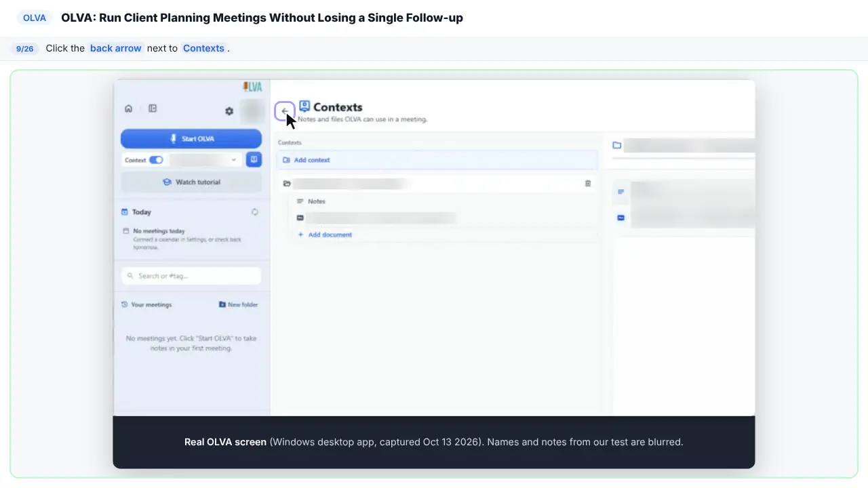This screenshot has height=488, width=868.
Task: Open the Watch tutorial button
Action: click(x=191, y=182)
